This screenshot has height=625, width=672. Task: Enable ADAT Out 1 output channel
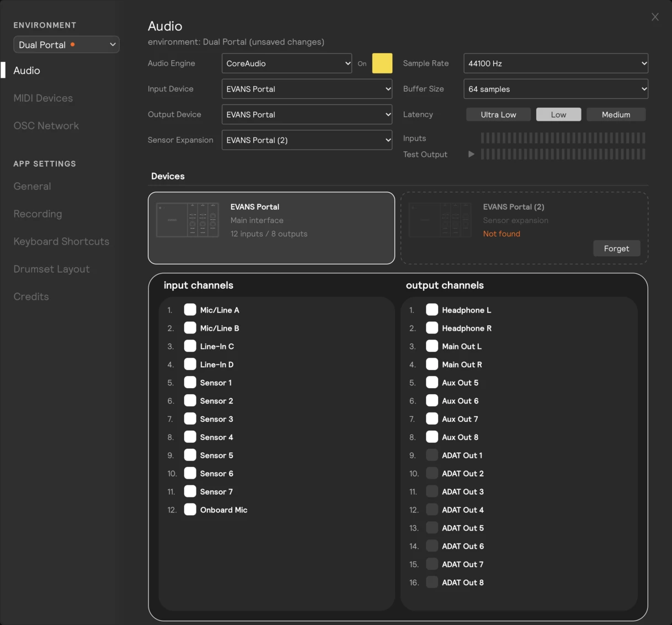click(432, 455)
